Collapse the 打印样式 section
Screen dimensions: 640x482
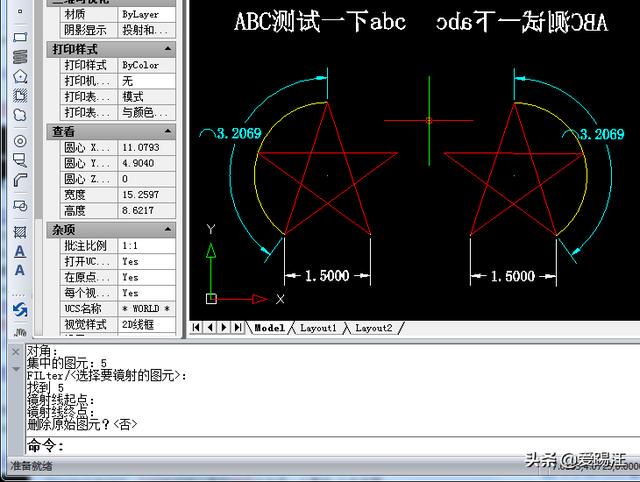click(168, 49)
